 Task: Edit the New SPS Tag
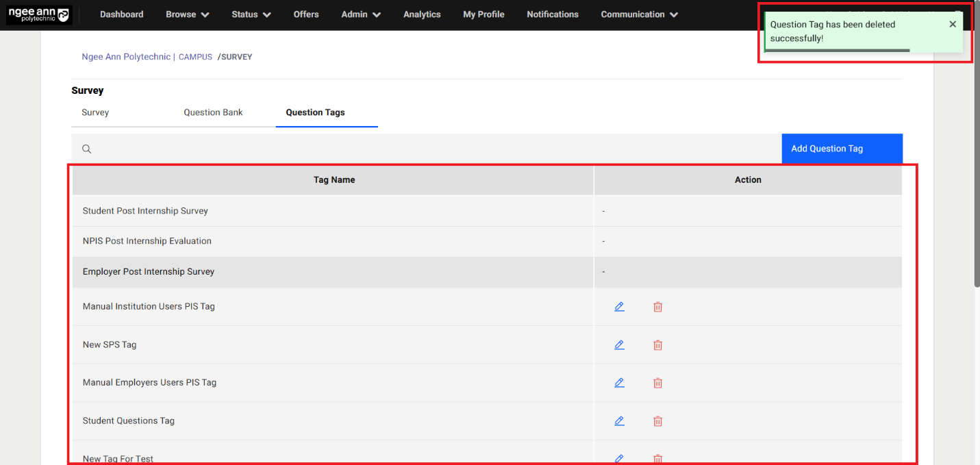click(x=619, y=345)
